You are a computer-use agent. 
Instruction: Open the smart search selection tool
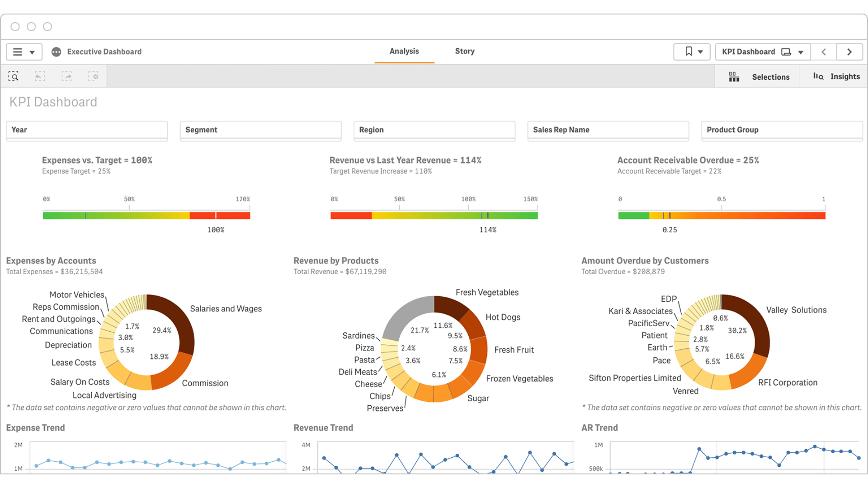[x=14, y=76]
